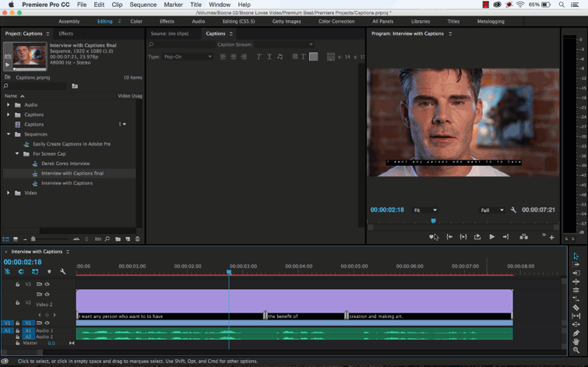The height and width of the screenshot is (367, 588).
Task: Open the Effects panel tab
Action: (66, 34)
